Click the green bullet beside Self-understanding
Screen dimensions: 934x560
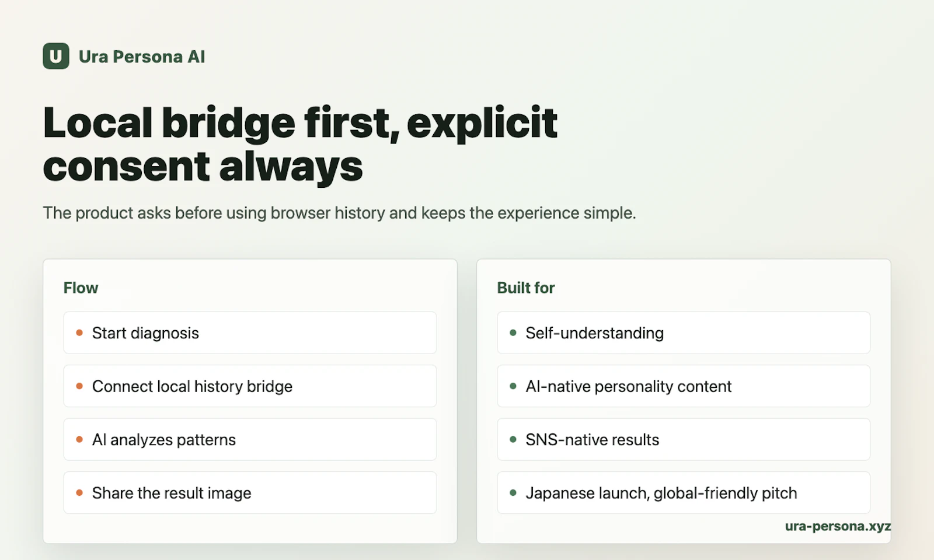(513, 332)
